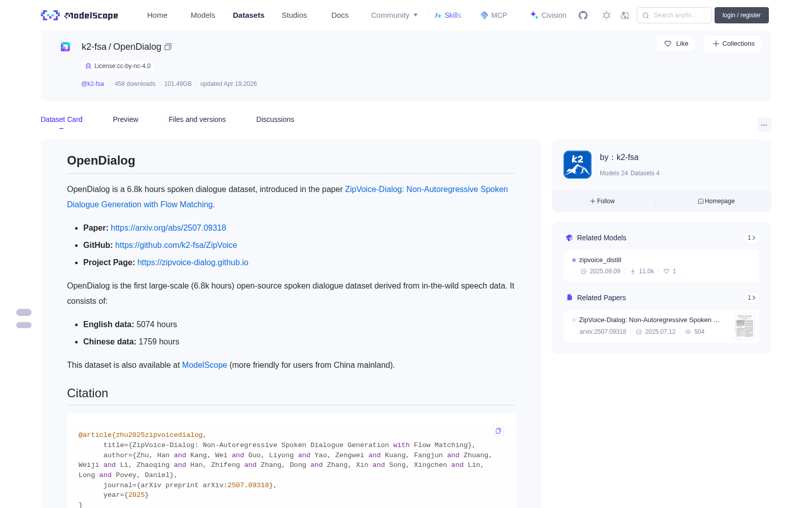Open the Preview tab

pos(125,119)
